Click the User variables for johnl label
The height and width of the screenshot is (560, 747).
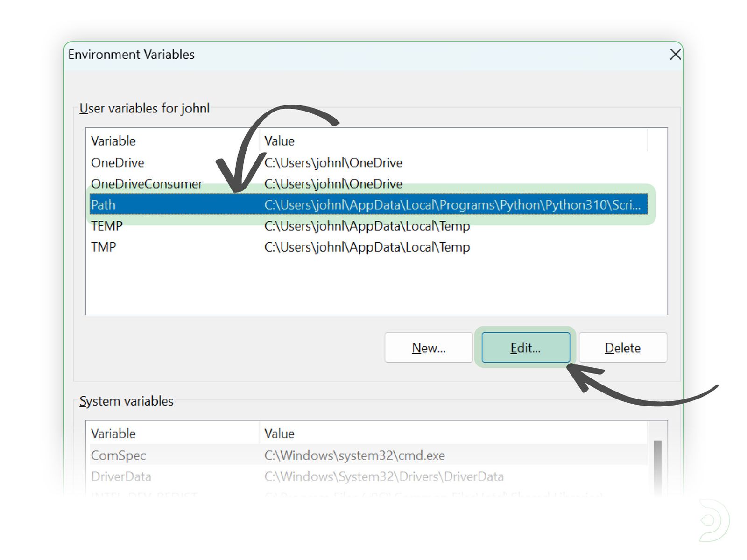[x=144, y=108]
